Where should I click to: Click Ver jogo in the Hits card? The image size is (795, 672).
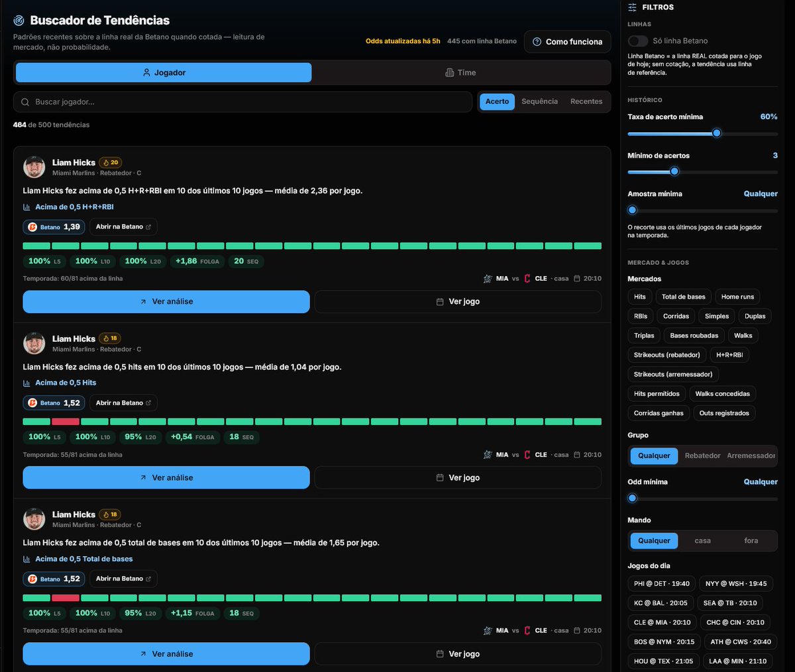[458, 478]
